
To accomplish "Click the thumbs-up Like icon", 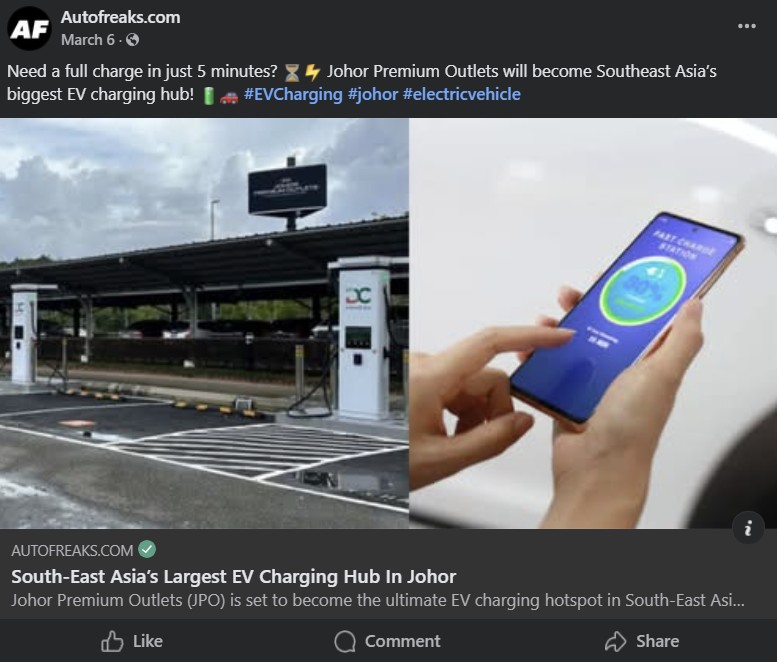I will [x=112, y=641].
